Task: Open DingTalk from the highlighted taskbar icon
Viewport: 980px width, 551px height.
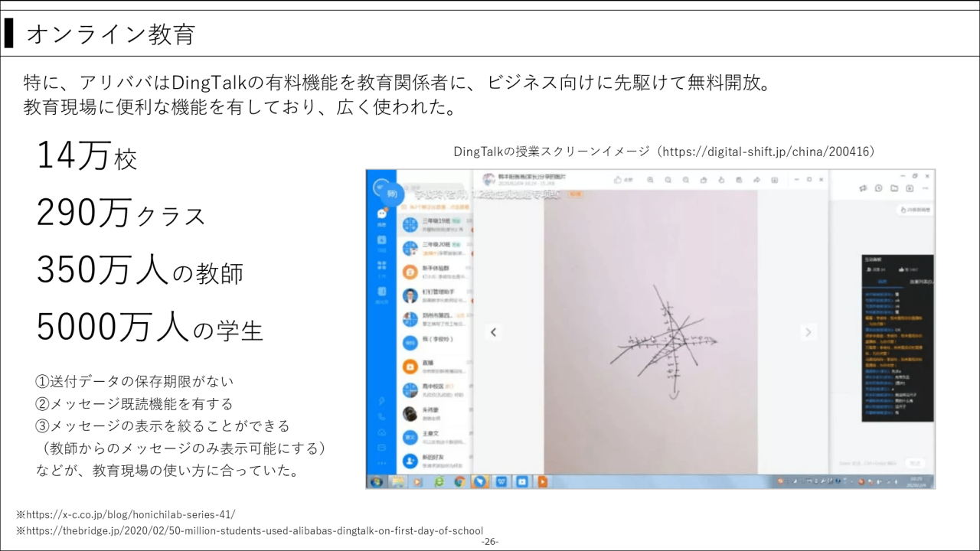Action: [x=480, y=482]
